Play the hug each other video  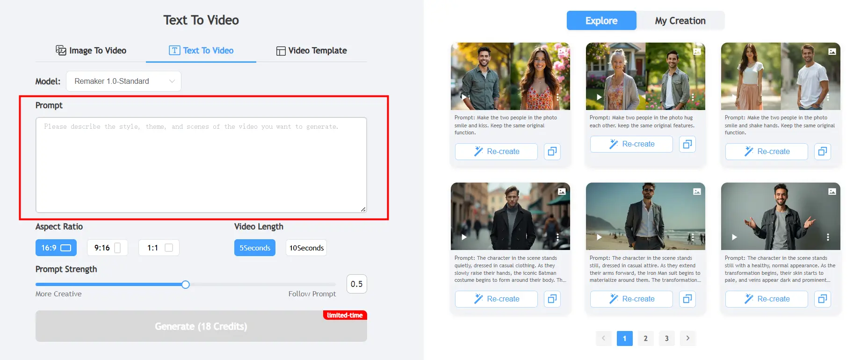click(x=599, y=97)
